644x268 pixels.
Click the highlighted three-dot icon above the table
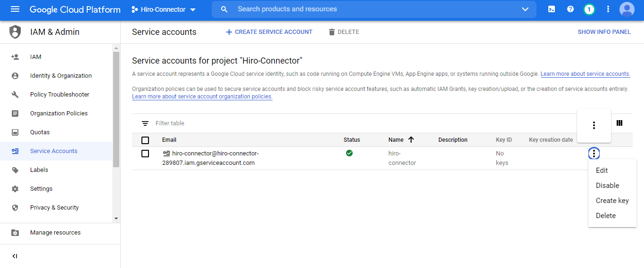[594, 125]
